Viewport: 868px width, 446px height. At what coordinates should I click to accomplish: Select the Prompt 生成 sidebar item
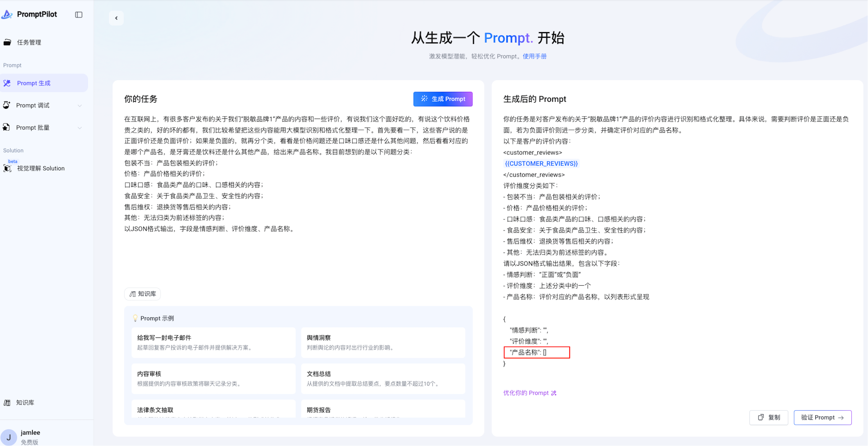pyautogui.click(x=34, y=83)
